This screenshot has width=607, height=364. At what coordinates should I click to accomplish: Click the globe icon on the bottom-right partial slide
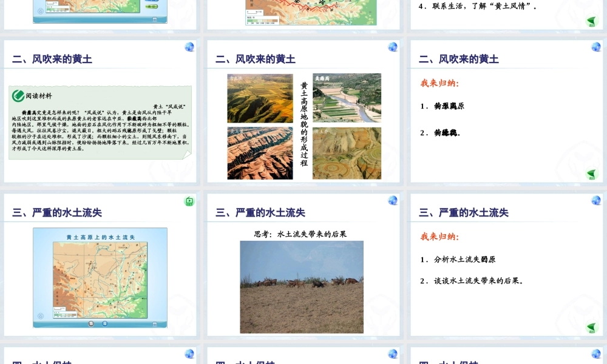coord(596,354)
